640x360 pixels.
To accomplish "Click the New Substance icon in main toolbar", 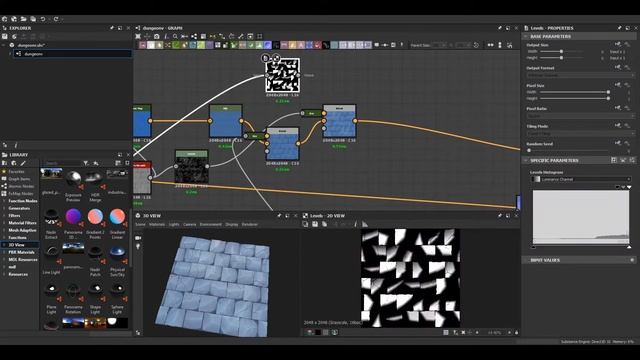I will 4,19.
